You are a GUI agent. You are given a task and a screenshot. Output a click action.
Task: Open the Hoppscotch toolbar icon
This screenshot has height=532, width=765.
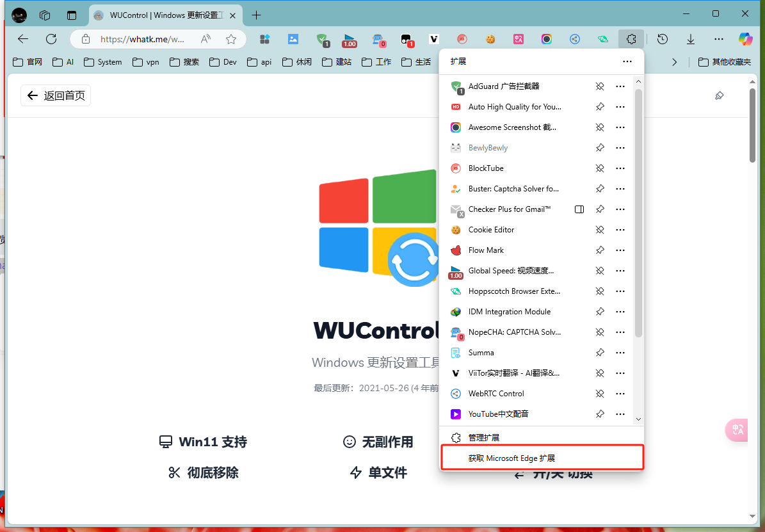point(603,39)
